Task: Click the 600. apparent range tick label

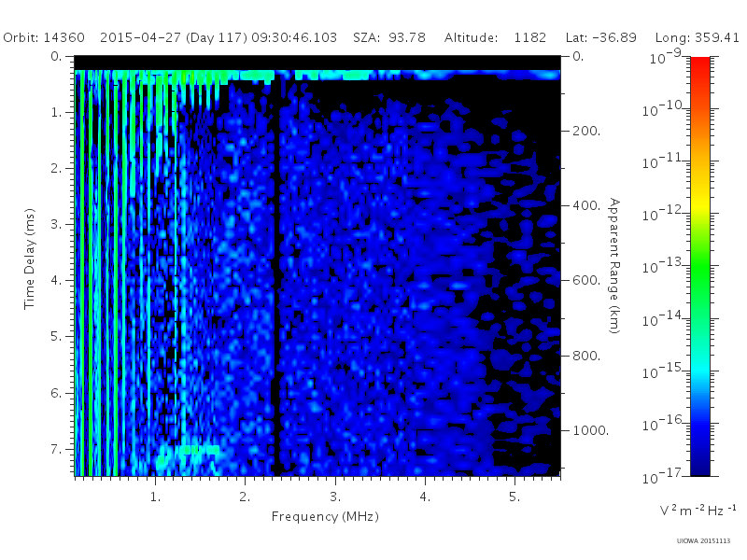Action: [586, 281]
